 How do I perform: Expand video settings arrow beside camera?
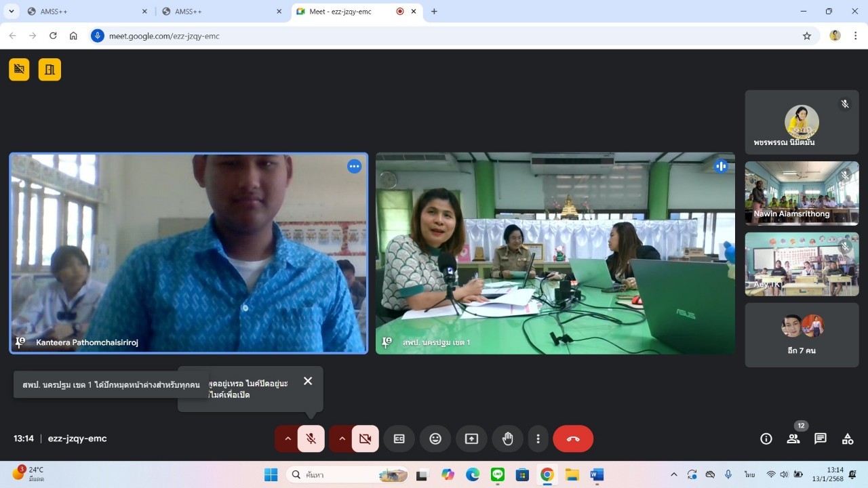(x=342, y=439)
